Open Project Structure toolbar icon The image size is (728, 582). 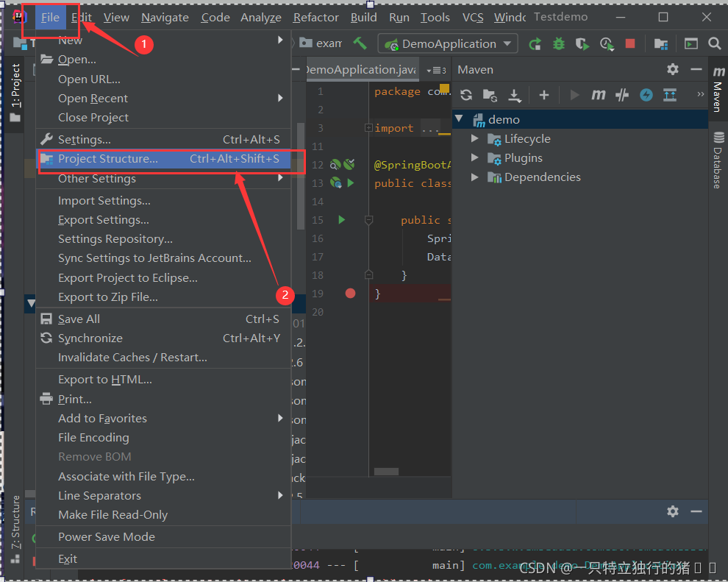pyautogui.click(x=660, y=43)
